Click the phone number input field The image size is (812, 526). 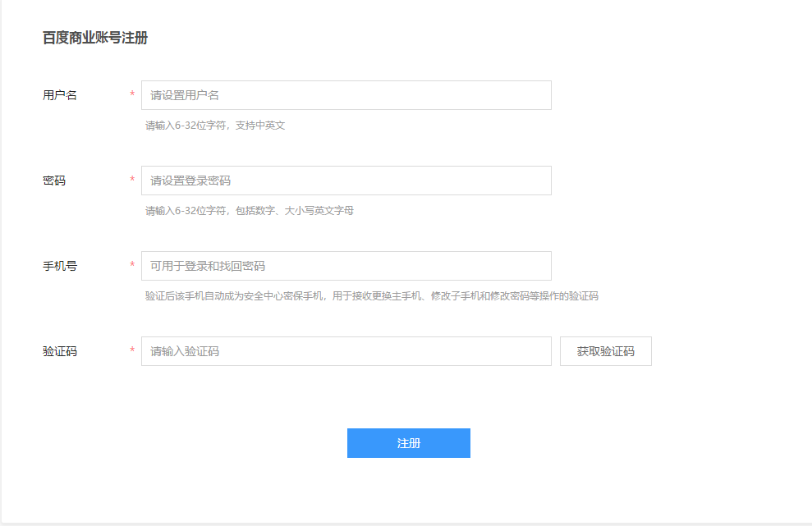346,266
